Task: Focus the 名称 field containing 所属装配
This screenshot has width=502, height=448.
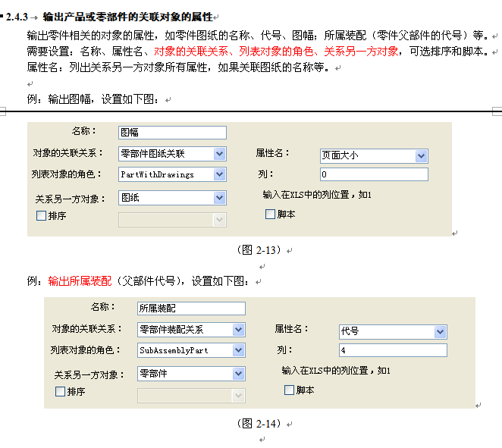Action: point(191,309)
